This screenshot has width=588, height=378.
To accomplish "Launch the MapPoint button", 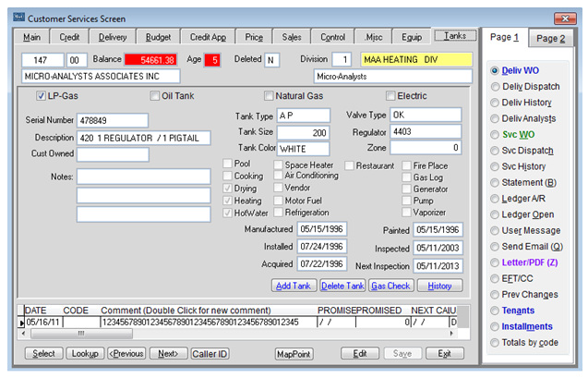I will pos(294,354).
